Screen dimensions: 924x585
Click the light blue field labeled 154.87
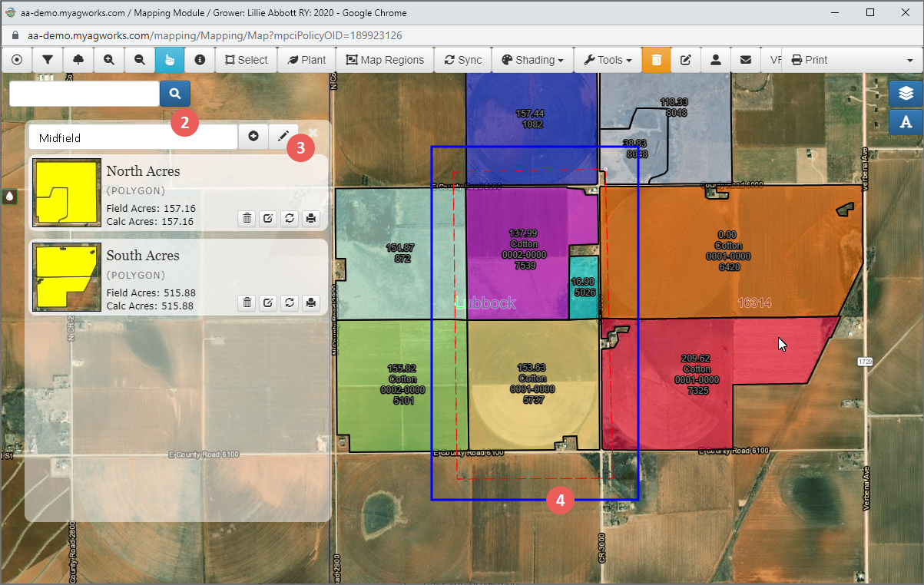click(x=401, y=253)
